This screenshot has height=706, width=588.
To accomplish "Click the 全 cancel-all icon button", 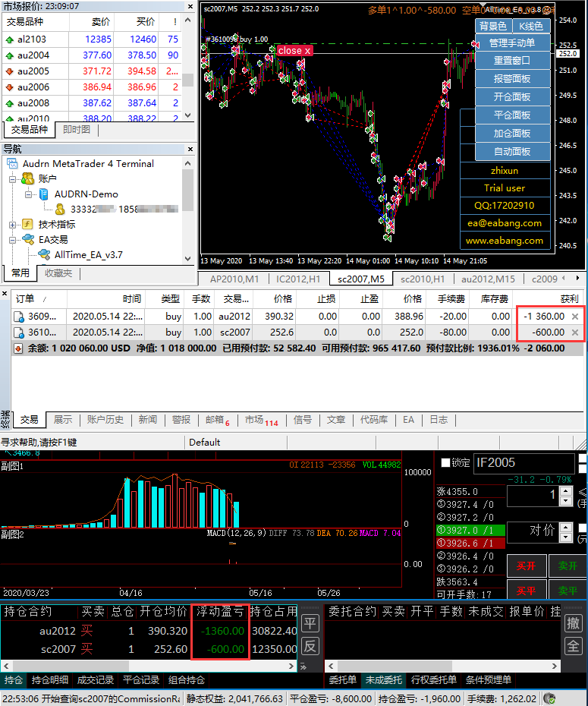I will pyautogui.click(x=574, y=646).
